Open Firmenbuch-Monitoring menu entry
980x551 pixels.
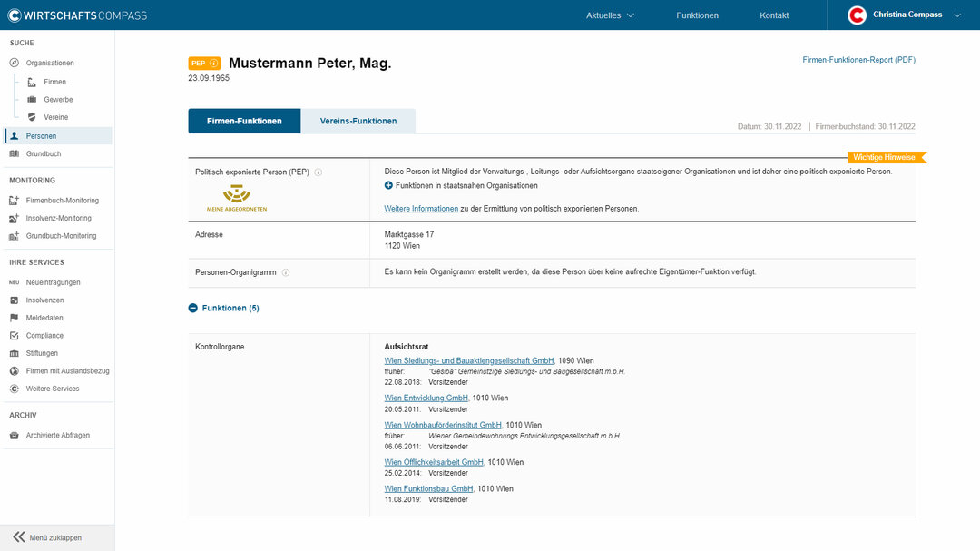point(63,200)
